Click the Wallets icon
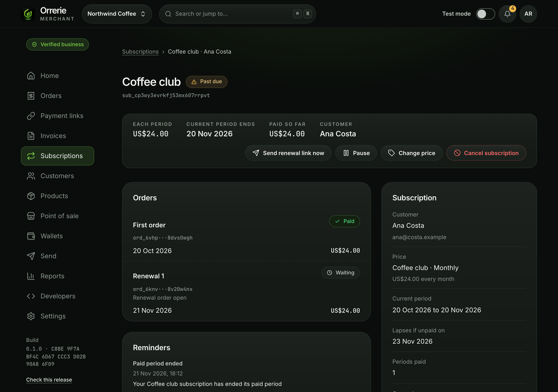558x392 pixels. (x=31, y=236)
